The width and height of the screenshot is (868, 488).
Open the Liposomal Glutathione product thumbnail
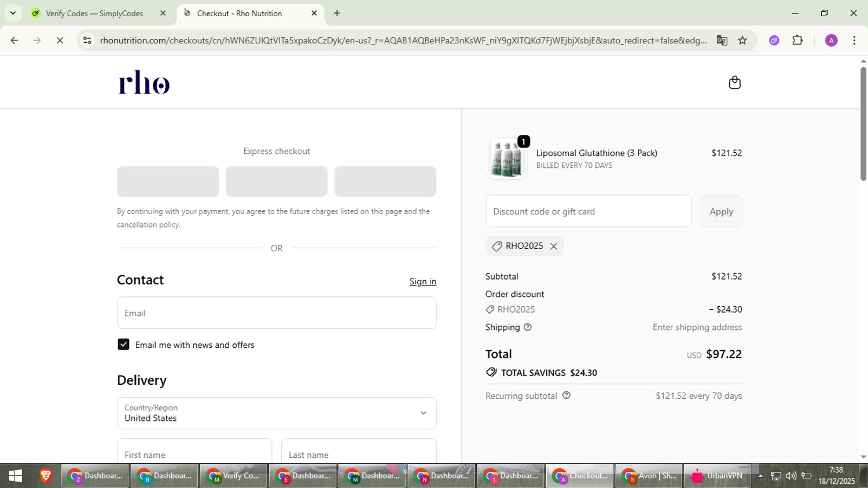tap(506, 159)
